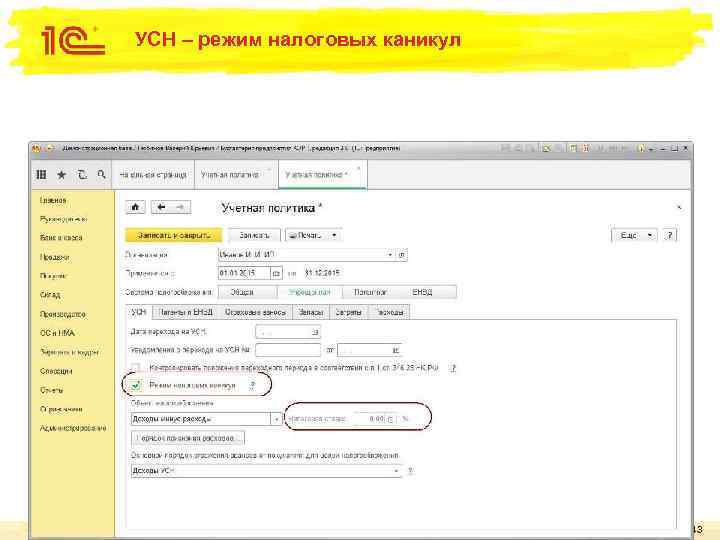Close the active Учетная политика * tab
This screenshot has width=720, height=540.
(359, 169)
